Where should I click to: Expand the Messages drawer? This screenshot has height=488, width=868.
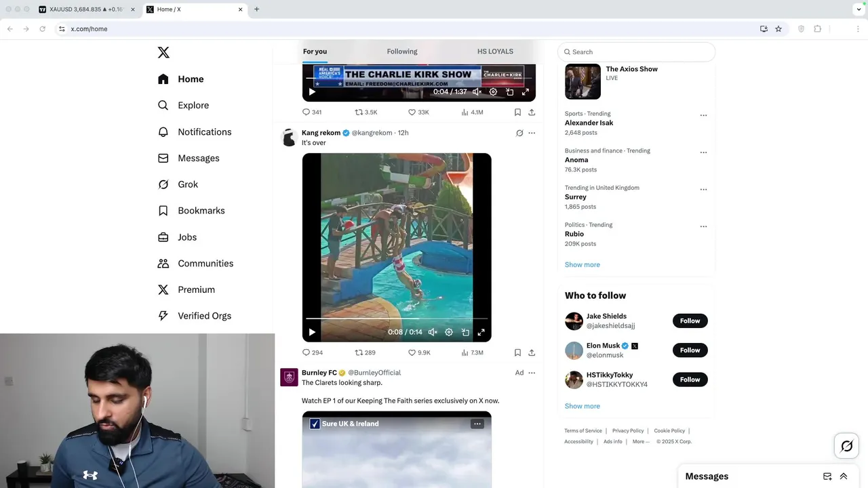844,476
